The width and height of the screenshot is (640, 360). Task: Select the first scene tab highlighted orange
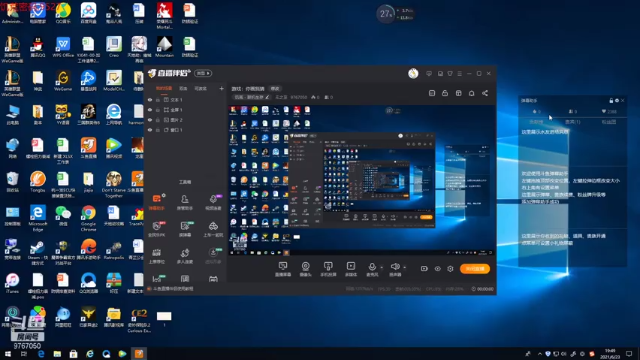tap(164, 88)
